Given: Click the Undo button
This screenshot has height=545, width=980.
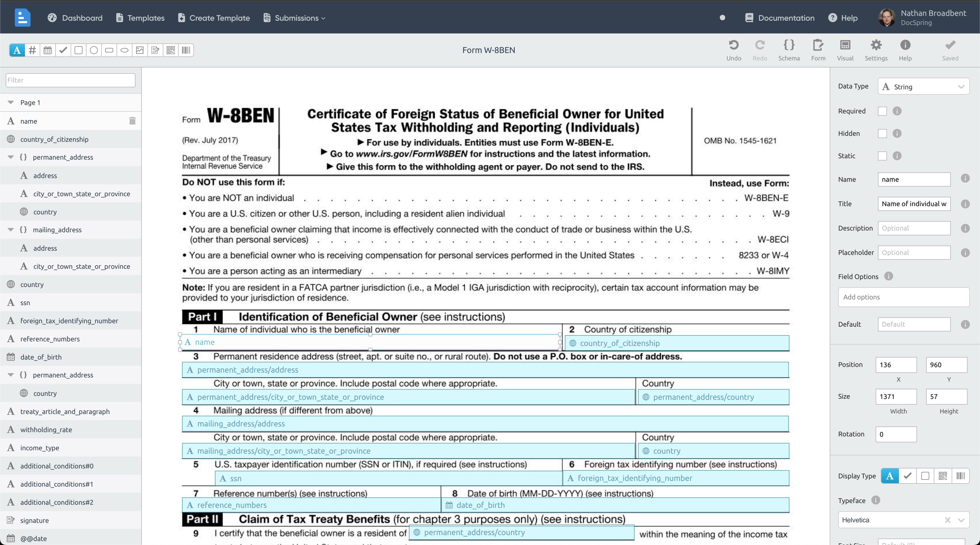Looking at the screenshot, I should (734, 50).
